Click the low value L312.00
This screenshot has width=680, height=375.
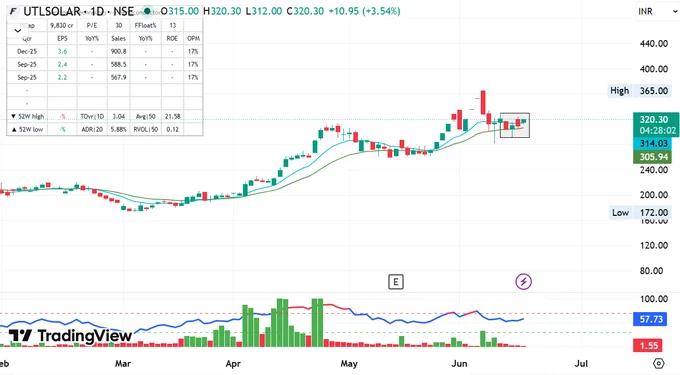(x=264, y=11)
